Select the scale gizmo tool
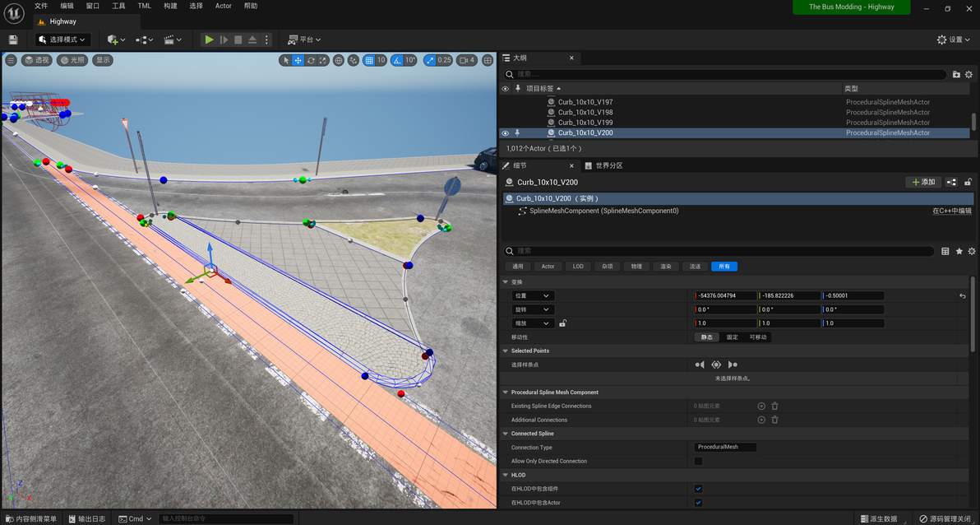The width and height of the screenshot is (980, 525). pyautogui.click(x=322, y=60)
